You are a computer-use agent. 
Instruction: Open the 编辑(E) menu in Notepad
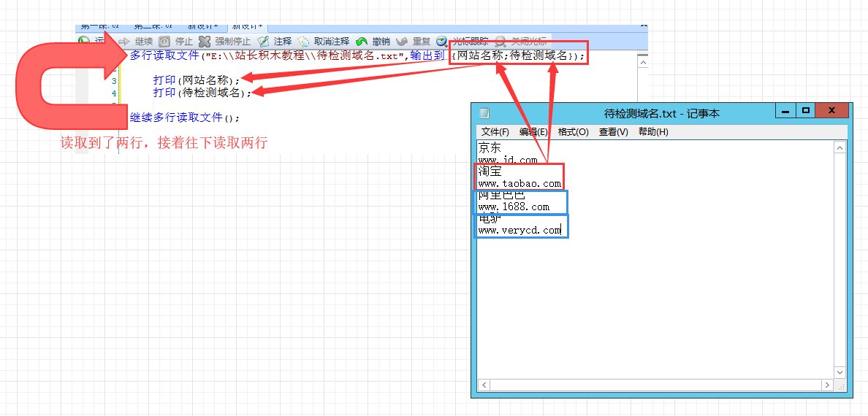click(x=533, y=132)
